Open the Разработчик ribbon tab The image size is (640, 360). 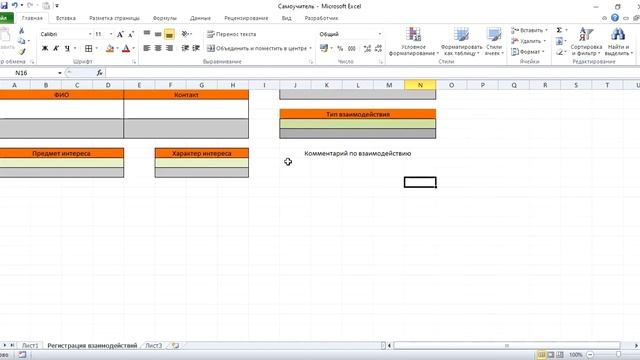tap(321, 18)
